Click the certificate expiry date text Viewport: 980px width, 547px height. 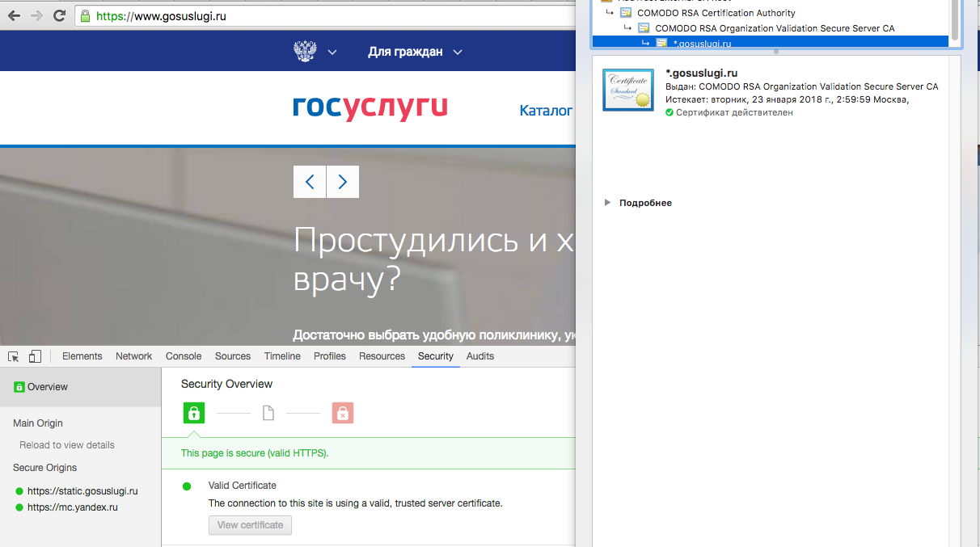[788, 99]
